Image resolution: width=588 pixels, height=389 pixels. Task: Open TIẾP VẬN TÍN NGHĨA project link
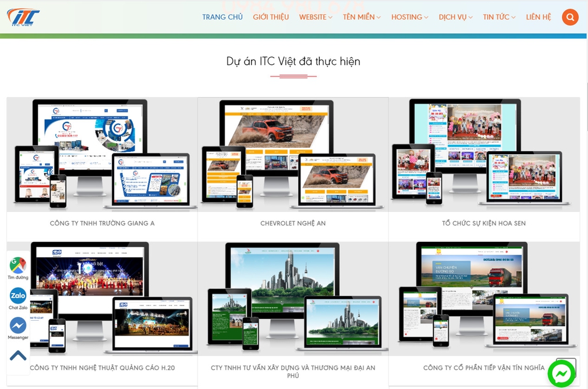pyautogui.click(x=484, y=368)
